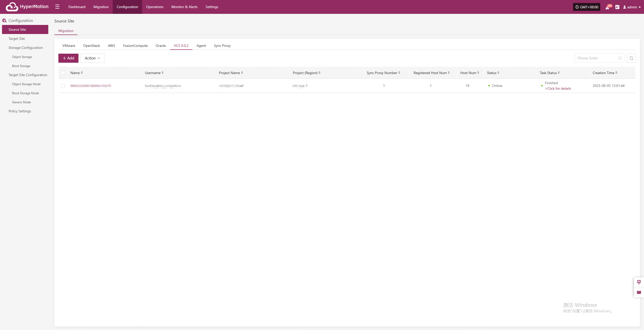Switch to the OpenStack tab
This screenshot has width=644, height=330.
pos(92,46)
